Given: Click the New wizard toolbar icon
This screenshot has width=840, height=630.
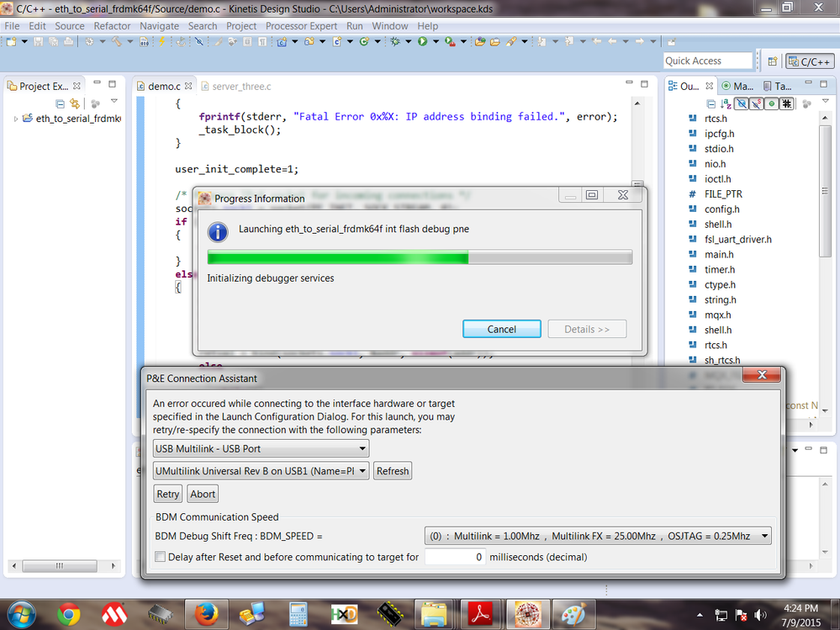Looking at the screenshot, I should (11, 41).
